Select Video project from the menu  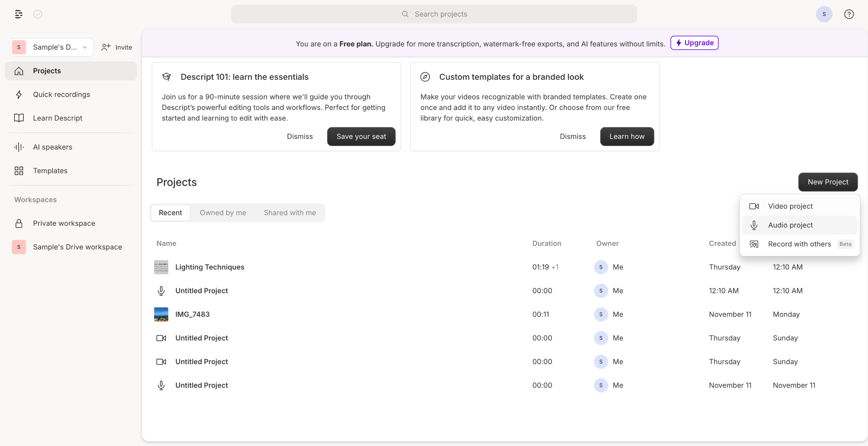click(790, 206)
